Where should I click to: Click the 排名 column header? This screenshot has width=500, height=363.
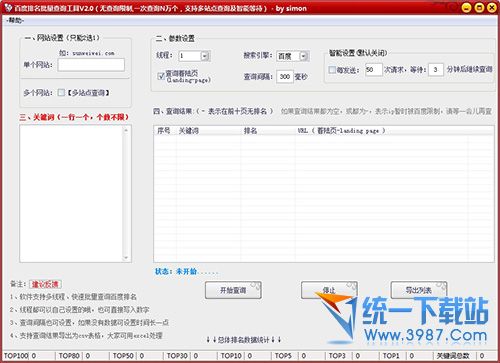pyautogui.click(x=268, y=131)
